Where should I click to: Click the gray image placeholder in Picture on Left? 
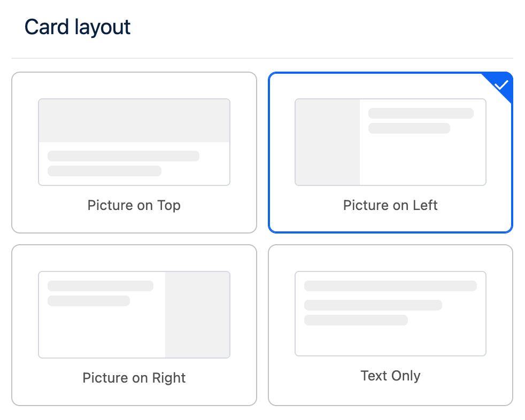click(x=327, y=141)
